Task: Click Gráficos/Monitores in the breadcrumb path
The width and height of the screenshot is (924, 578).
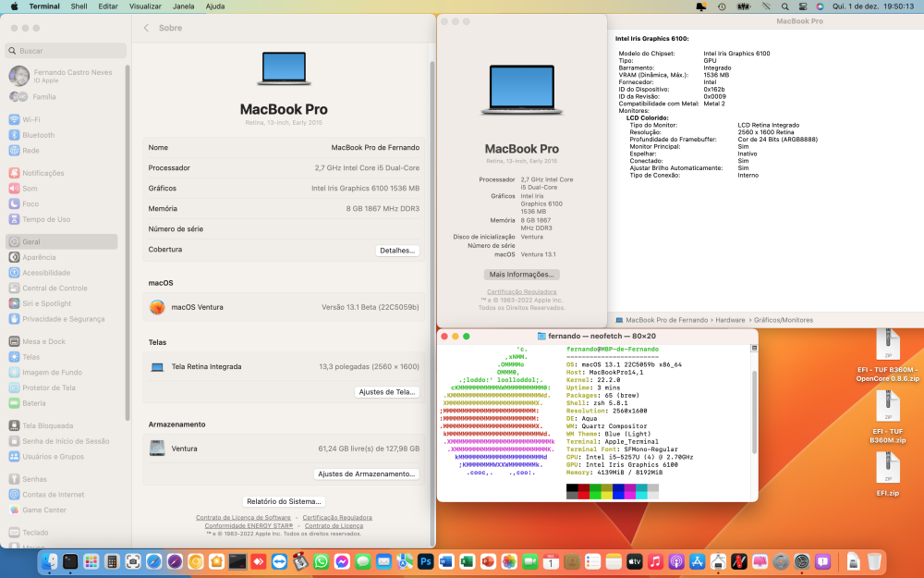Action: point(784,320)
